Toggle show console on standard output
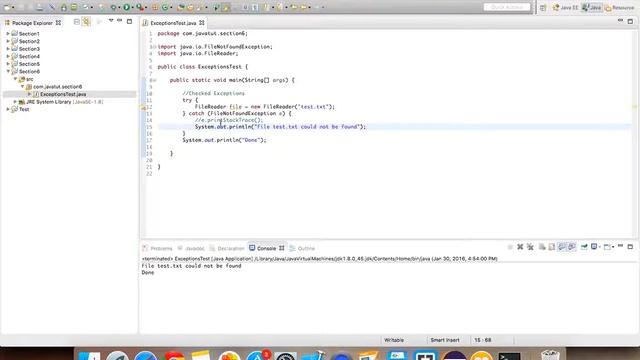Viewport: 640px width, 360px height. tap(562, 247)
